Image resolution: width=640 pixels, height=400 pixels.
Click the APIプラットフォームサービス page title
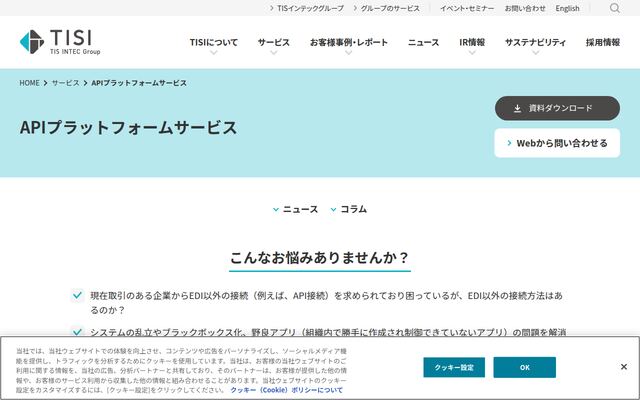coord(128,127)
